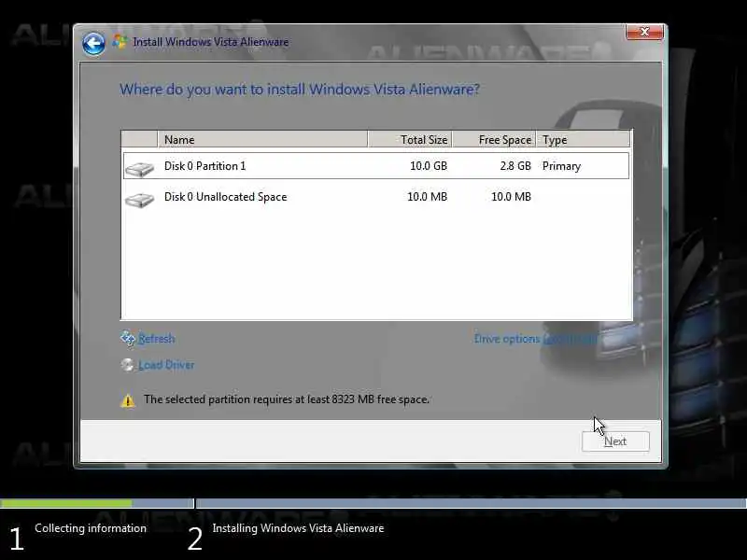Click the Install Windows Vista Alienware title

click(211, 42)
